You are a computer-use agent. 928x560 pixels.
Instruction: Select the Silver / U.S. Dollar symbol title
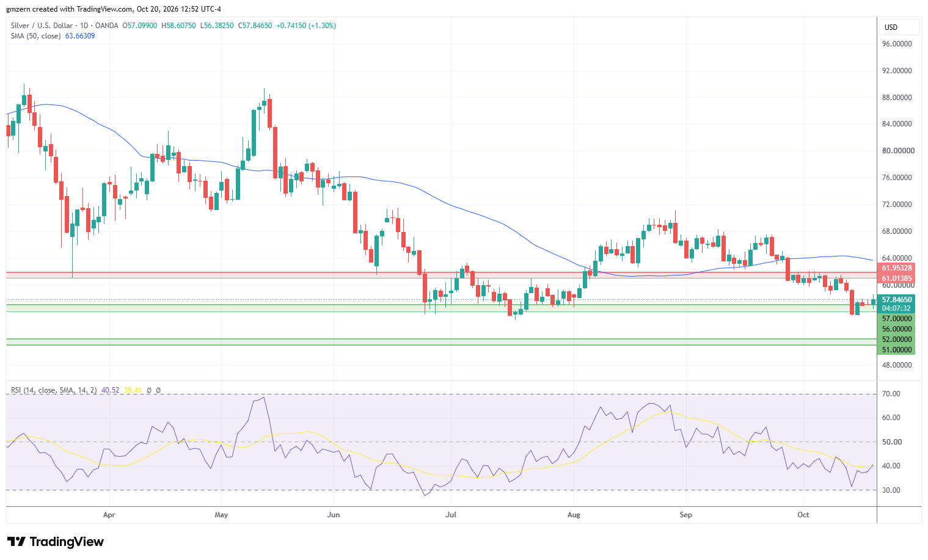42,26
